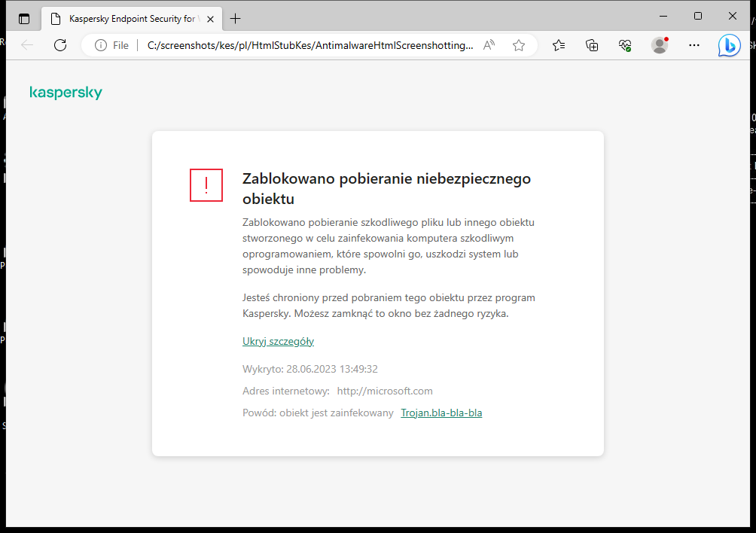Open the Edge profile avatar
Screen dimensions: 756x533
[659, 45]
